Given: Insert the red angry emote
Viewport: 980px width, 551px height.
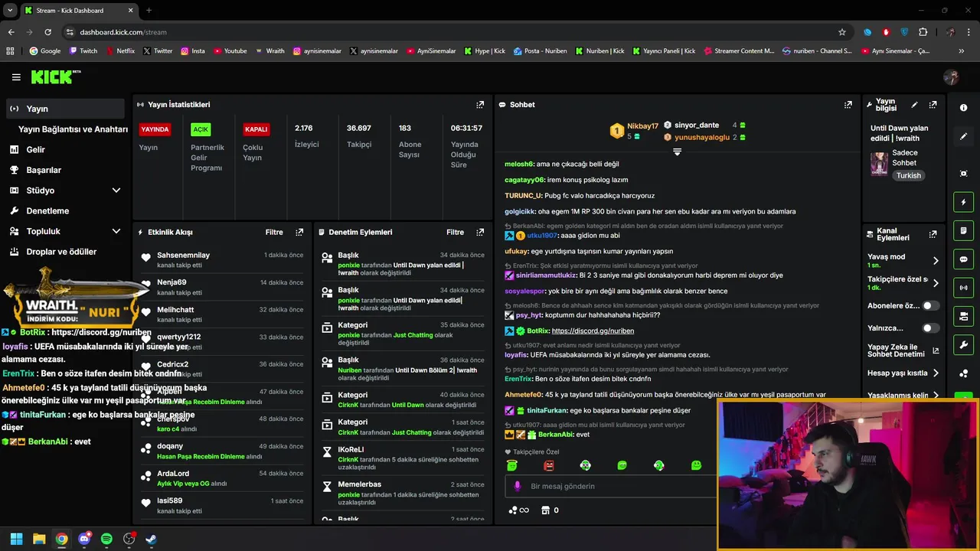Looking at the screenshot, I should [548, 465].
